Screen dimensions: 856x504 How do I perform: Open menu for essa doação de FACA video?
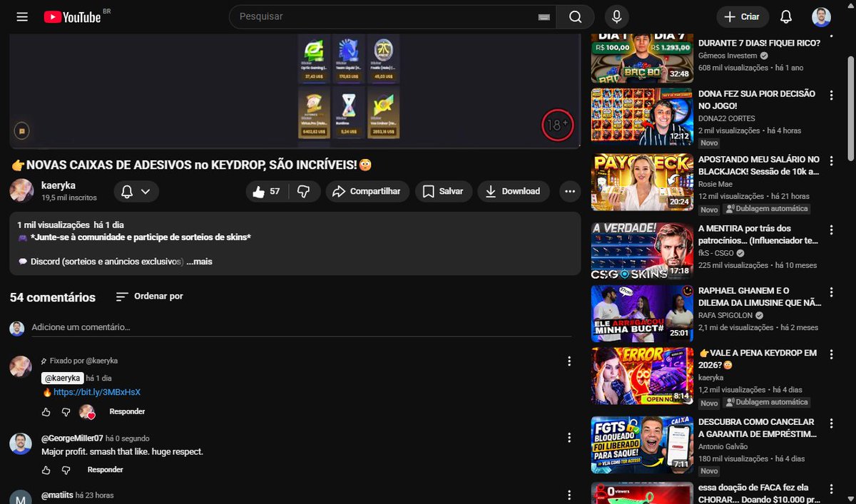coord(831,489)
